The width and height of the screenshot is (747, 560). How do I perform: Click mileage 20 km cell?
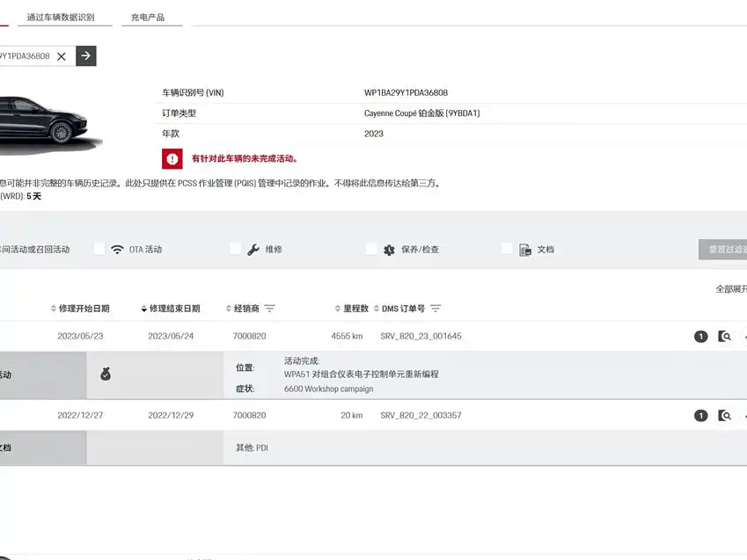click(352, 415)
